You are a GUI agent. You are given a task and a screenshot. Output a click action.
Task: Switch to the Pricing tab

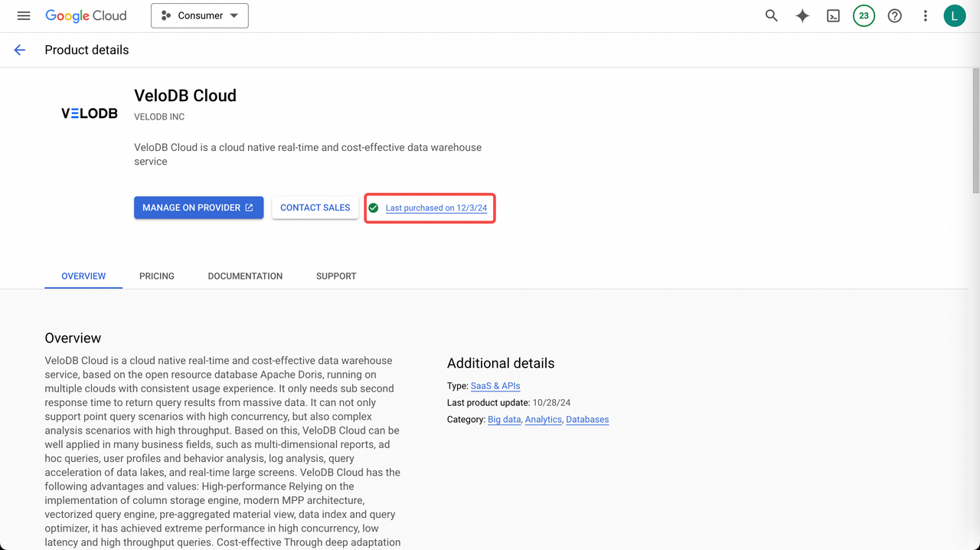[x=157, y=276]
